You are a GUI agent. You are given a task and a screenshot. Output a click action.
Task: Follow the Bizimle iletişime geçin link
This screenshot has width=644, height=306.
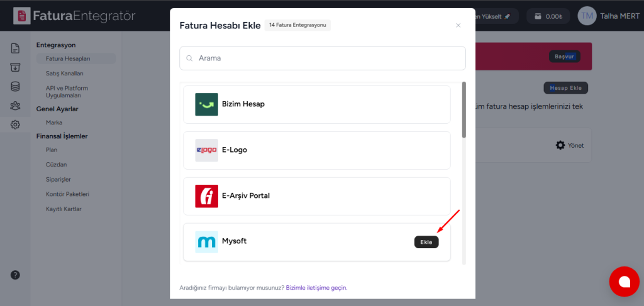click(x=316, y=288)
